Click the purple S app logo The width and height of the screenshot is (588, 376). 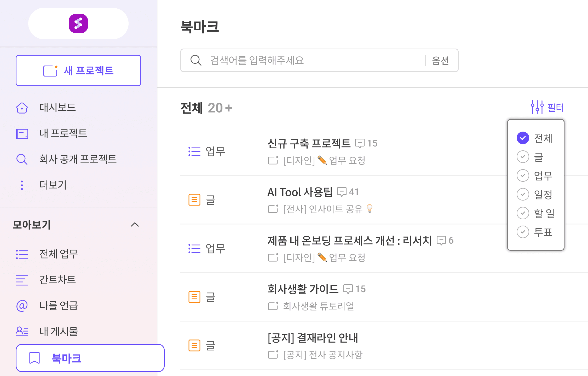point(78,23)
